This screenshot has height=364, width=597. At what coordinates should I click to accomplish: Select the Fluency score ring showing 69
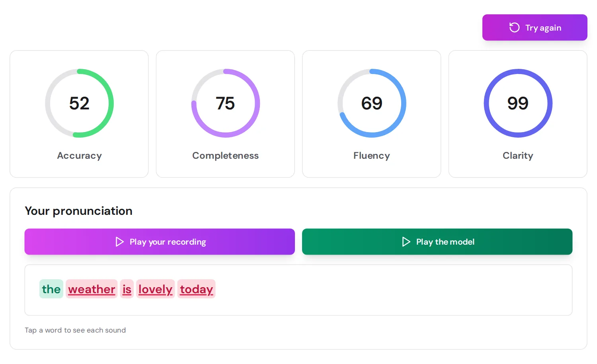click(x=372, y=103)
